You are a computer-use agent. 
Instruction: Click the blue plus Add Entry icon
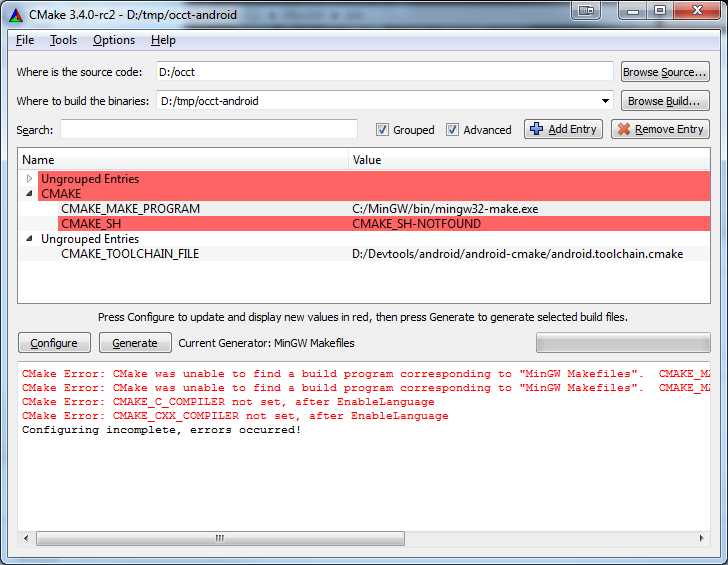click(536, 129)
